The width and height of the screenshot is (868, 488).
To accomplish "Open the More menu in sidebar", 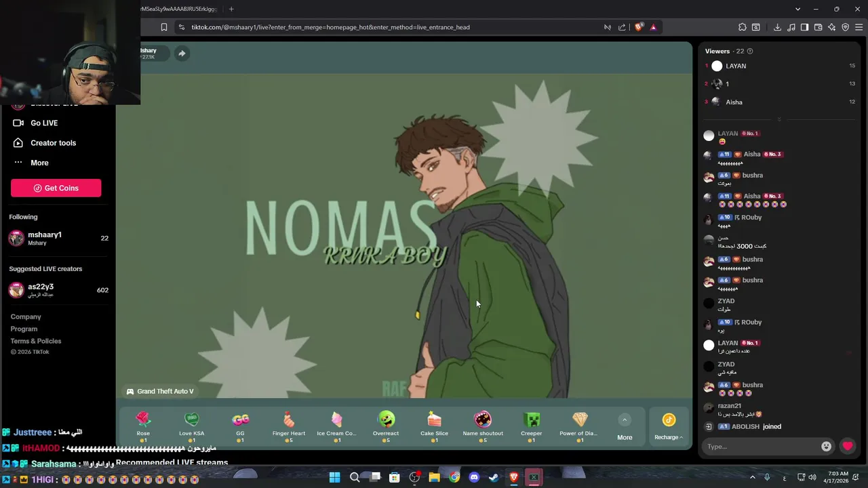I will coord(39,163).
